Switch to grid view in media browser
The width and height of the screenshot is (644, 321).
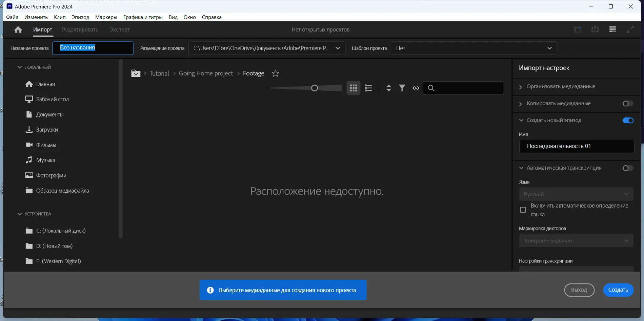tap(354, 88)
